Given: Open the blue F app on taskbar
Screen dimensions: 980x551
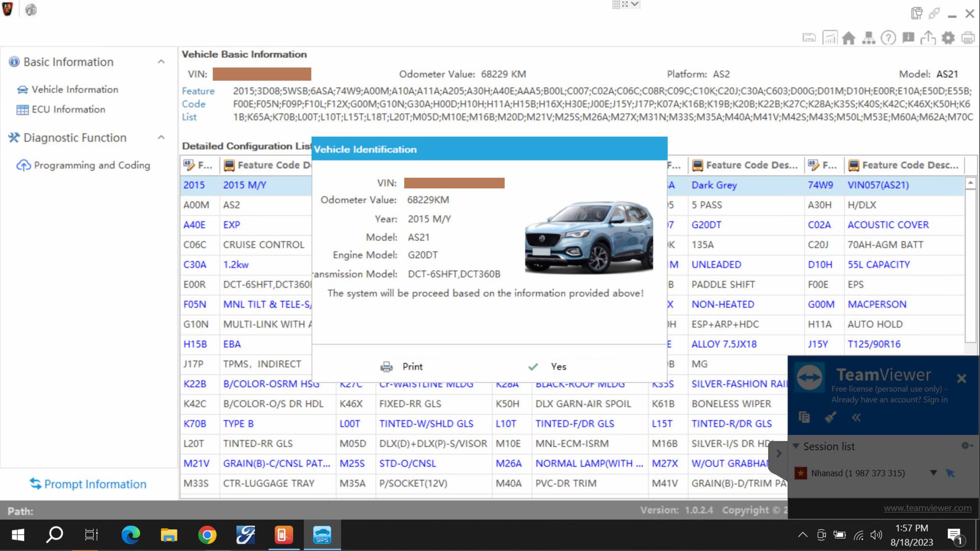Looking at the screenshot, I should (x=245, y=535).
